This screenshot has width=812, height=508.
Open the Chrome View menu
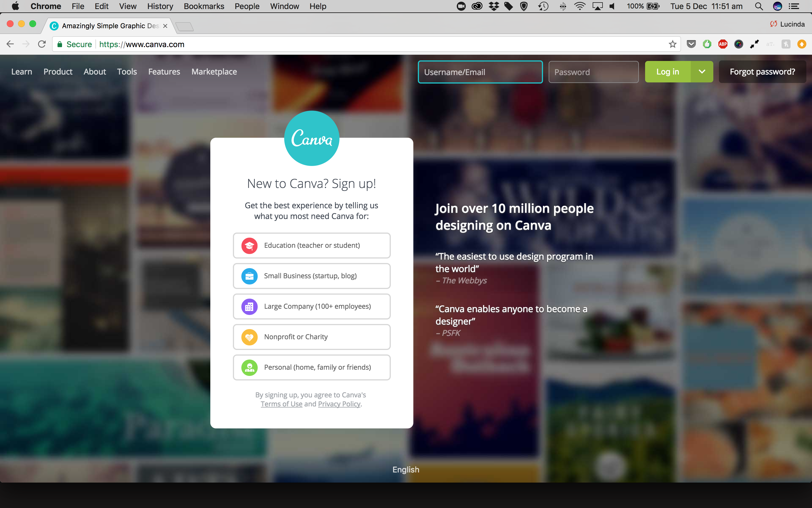(x=127, y=6)
